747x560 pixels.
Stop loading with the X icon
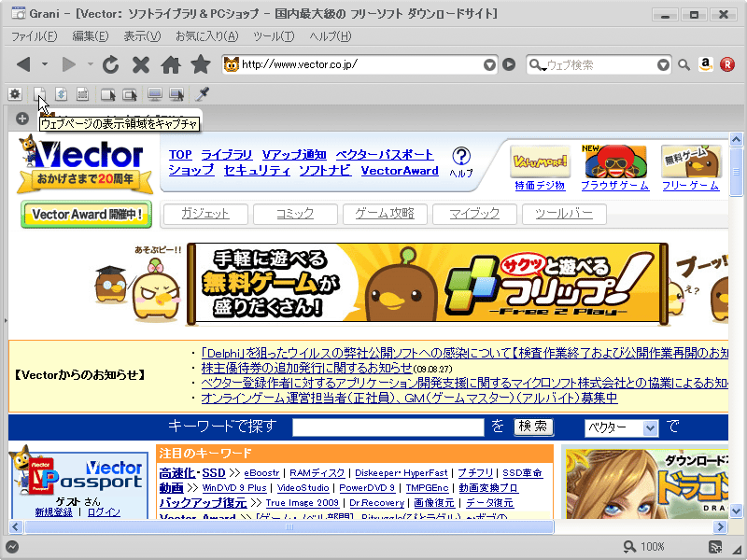(141, 64)
